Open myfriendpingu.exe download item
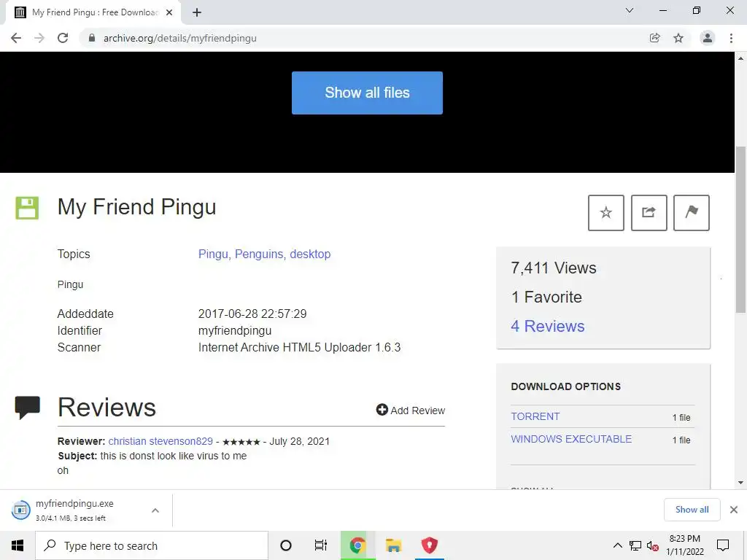The image size is (747, 560). pos(74,510)
